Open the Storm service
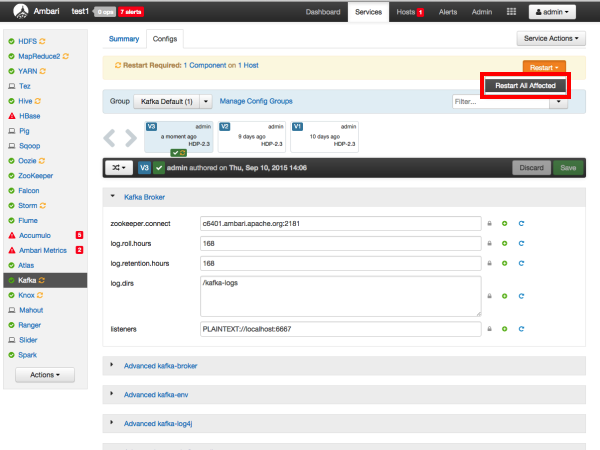The width and height of the screenshot is (600, 450). (28, 205)
